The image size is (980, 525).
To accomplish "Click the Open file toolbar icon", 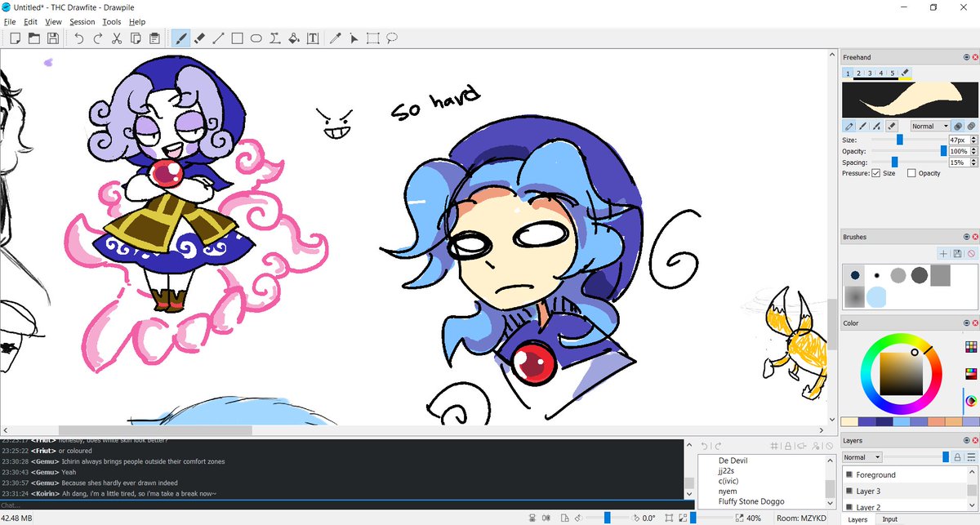I will click(x=34, y=38).
